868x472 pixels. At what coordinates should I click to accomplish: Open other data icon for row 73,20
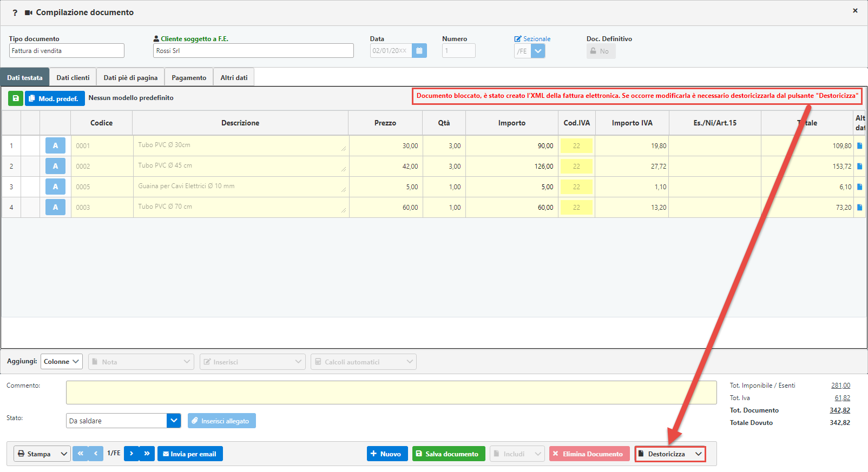859,207
